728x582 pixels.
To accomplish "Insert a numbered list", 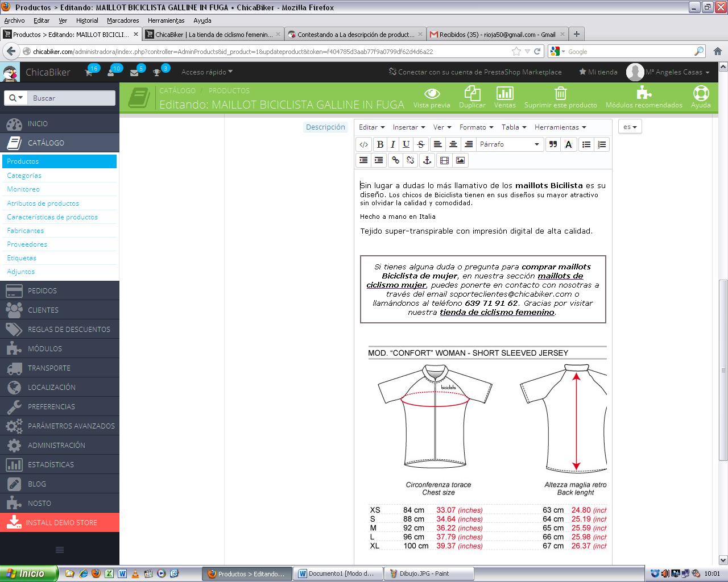I will pos(602,144).
